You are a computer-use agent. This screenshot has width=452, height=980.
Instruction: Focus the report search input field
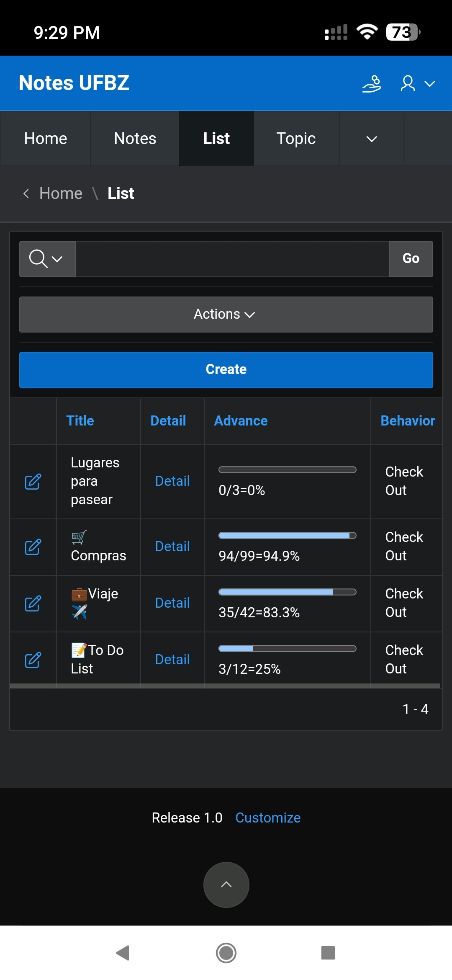click(232, 259)
